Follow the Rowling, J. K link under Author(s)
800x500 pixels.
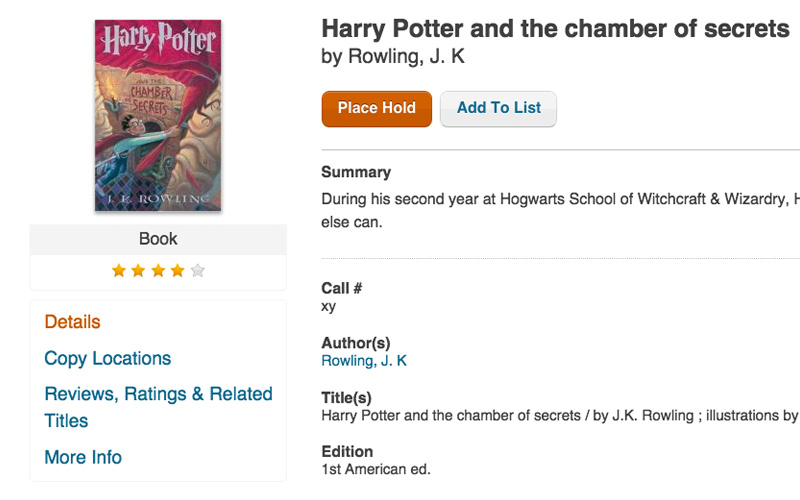(x=364, y=361)
